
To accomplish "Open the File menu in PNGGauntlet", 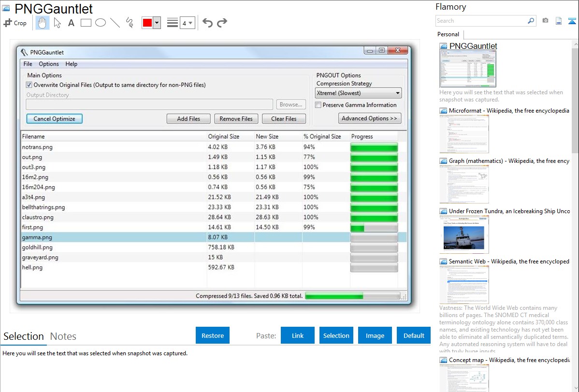I will tap(28, 64).
